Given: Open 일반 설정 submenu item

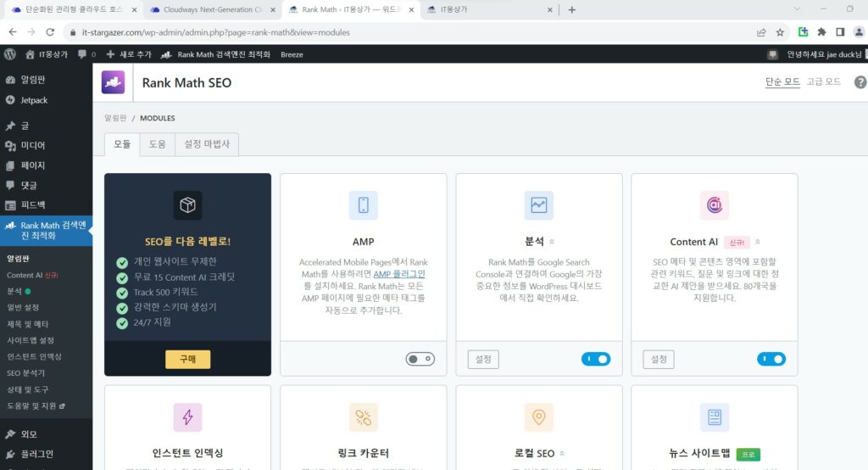Looking at the screenshot, I should coord(23,307).
